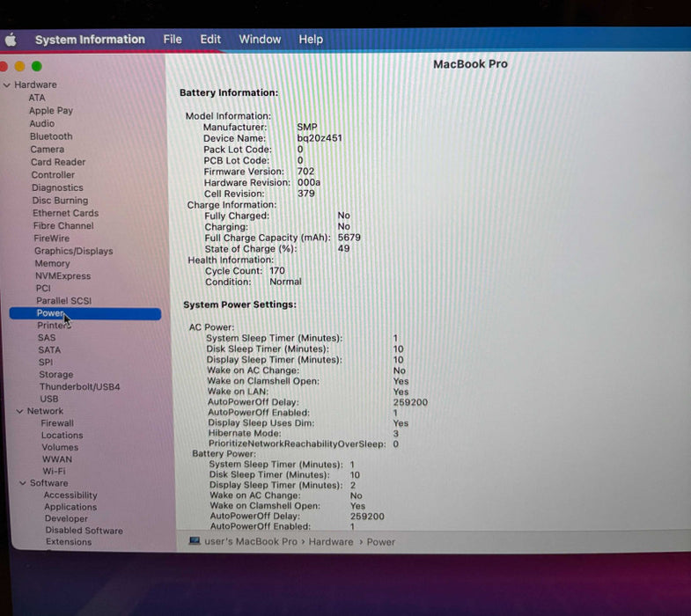The width and height of the screenshot is (691, 616).
Task: Select SAS in the sidebar
Action: click(47, 338)
